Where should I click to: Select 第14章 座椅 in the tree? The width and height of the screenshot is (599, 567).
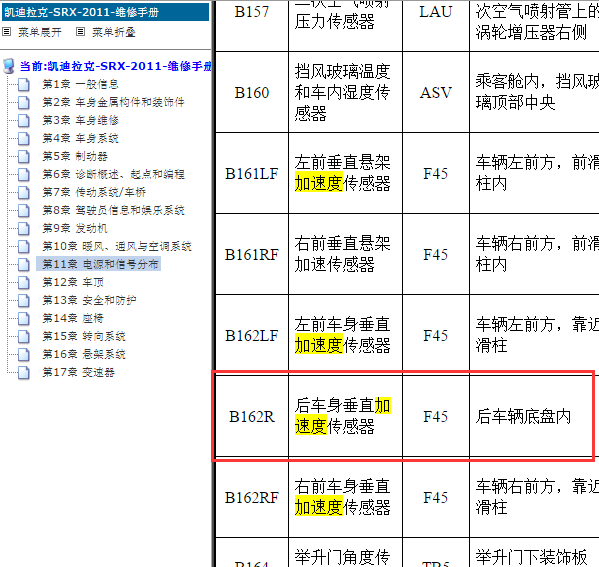coord(73,318)
